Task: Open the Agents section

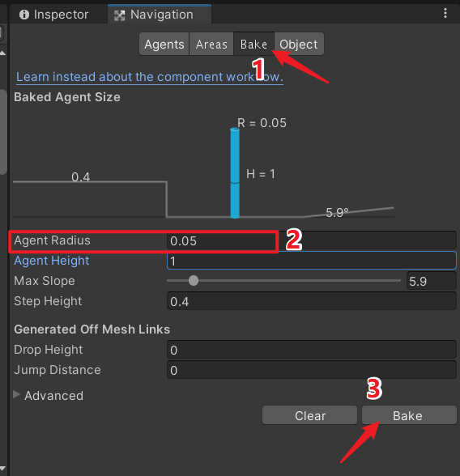Action: coord(164,45)
